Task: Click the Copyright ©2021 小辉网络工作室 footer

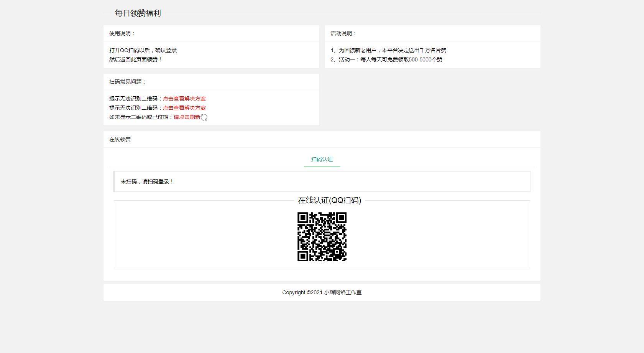Action: [322, 292]
